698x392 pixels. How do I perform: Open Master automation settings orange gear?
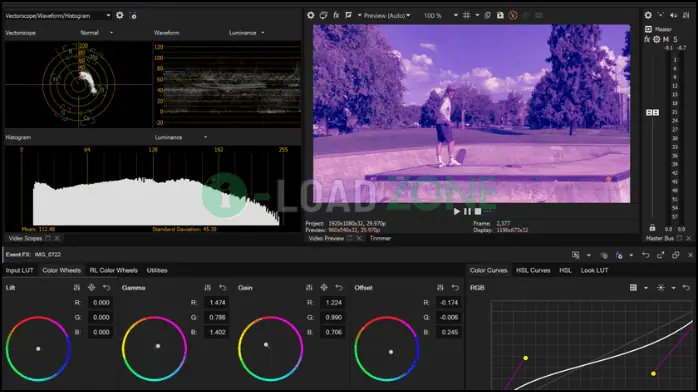(657, 39)
